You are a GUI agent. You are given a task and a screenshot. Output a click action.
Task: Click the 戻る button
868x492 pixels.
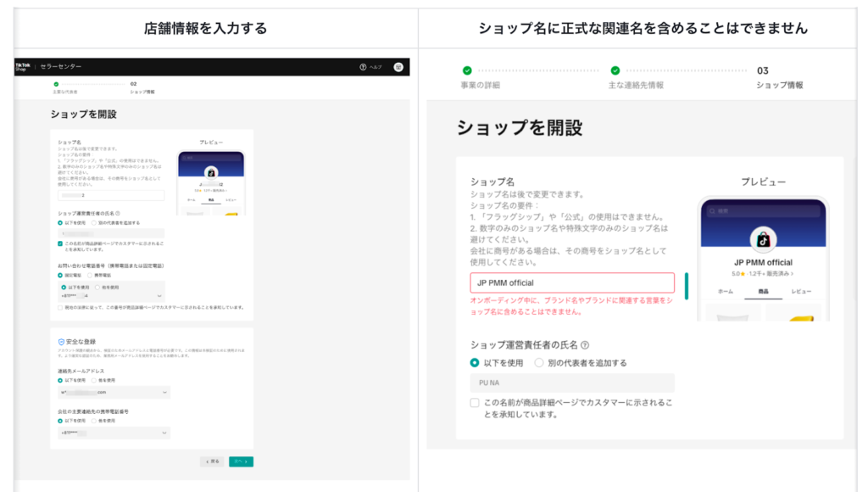point(213,461)
